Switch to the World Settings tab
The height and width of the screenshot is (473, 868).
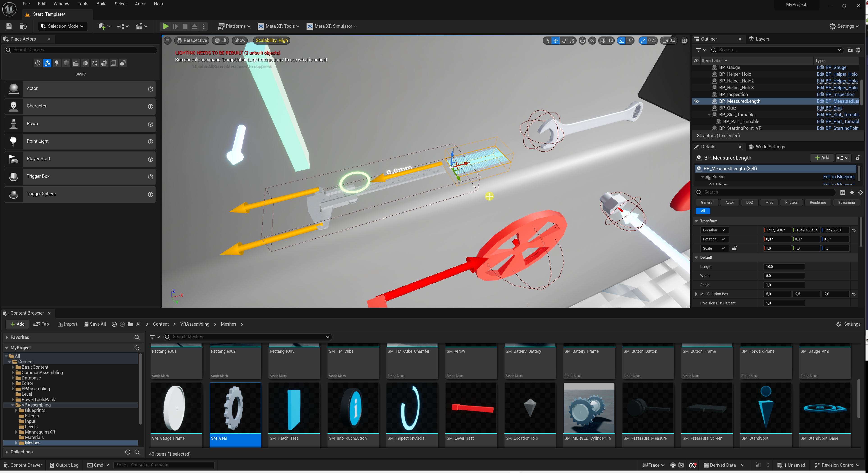click(x=770, y=146)
